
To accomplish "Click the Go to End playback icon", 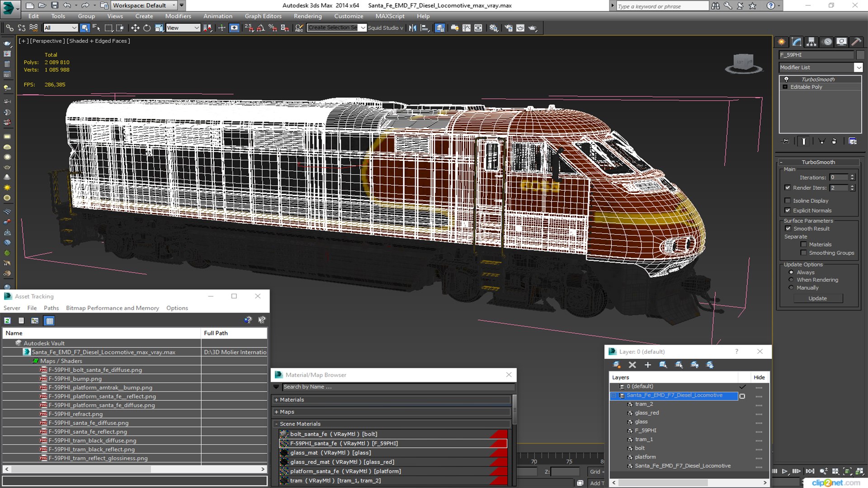I will point(810,471).
